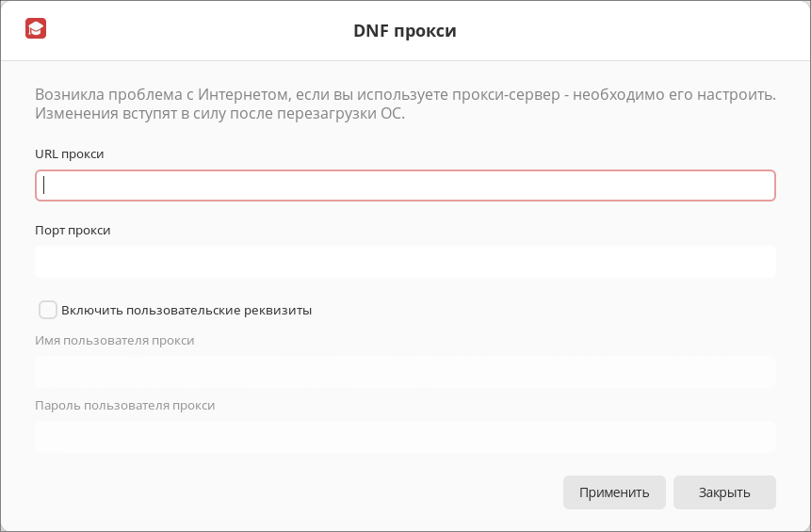The image size is (811, 532).
Task: Click the URL прокси field label
Action: point(70,154)
